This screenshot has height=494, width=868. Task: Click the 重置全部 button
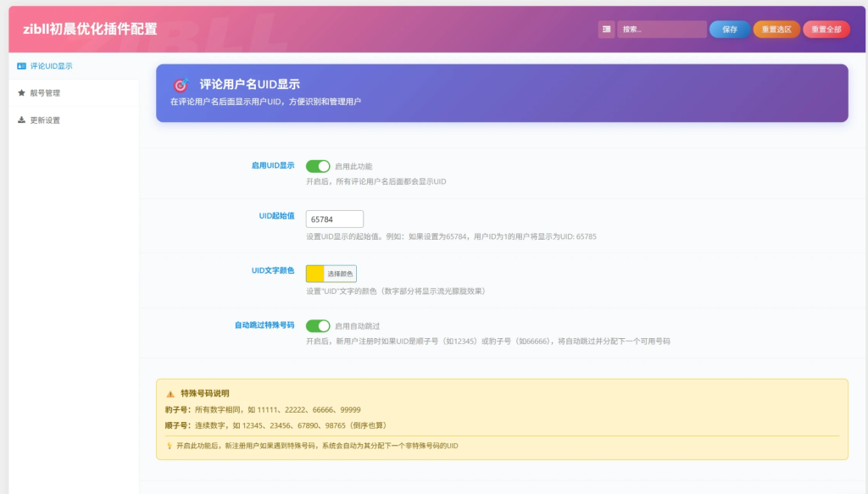(x=826, y=30)
